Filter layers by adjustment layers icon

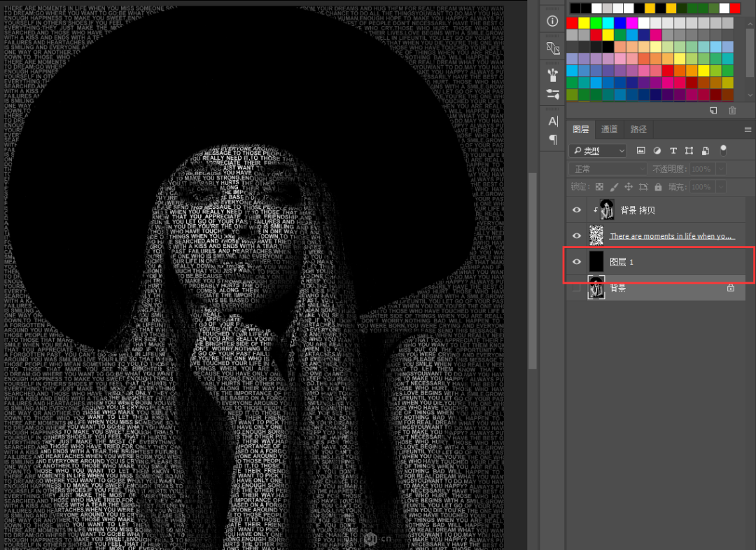[x=657, y=151]
